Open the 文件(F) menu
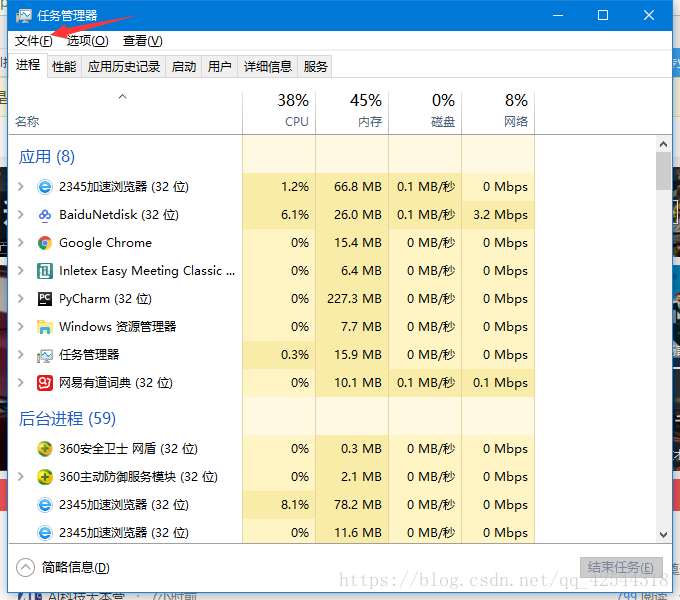 click(34, 41)
